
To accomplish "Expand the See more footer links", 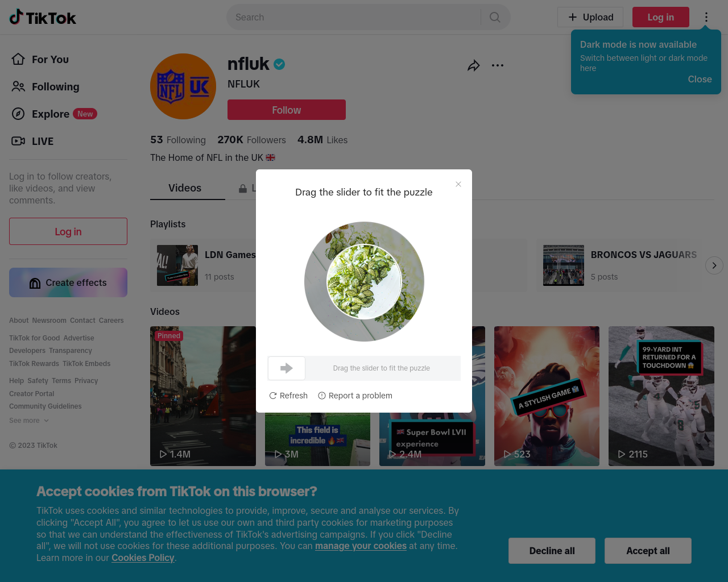I will (29, 421).
